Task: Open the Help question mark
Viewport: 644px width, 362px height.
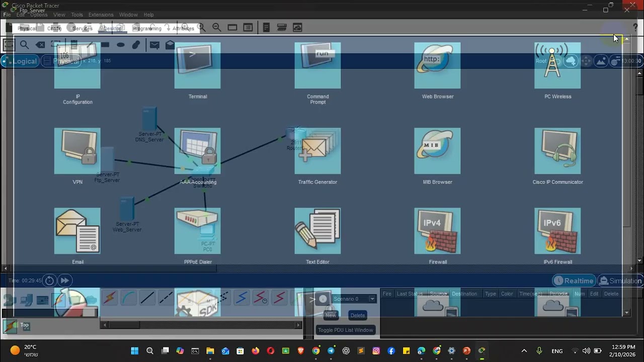Action: click(635, 27)
